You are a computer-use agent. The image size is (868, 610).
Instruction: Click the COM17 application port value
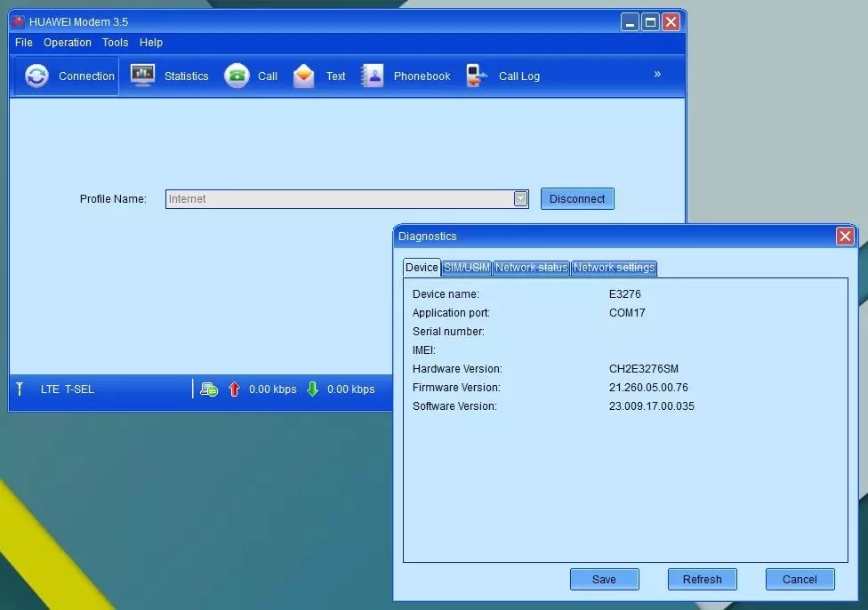[627, 313]
